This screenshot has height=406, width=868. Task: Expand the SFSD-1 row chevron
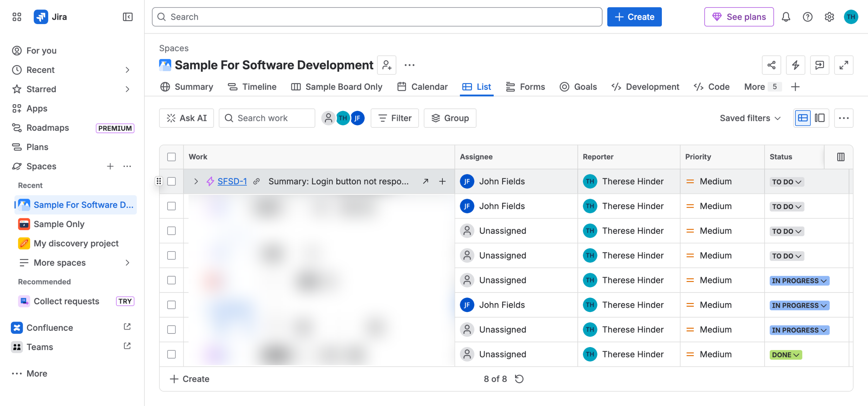(196, 182)
